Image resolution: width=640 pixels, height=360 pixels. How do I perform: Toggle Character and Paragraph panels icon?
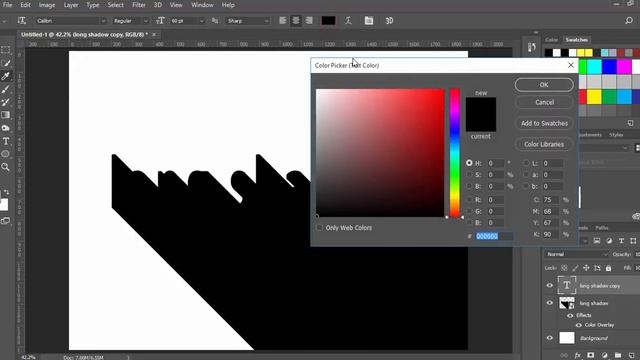point(369,20)
